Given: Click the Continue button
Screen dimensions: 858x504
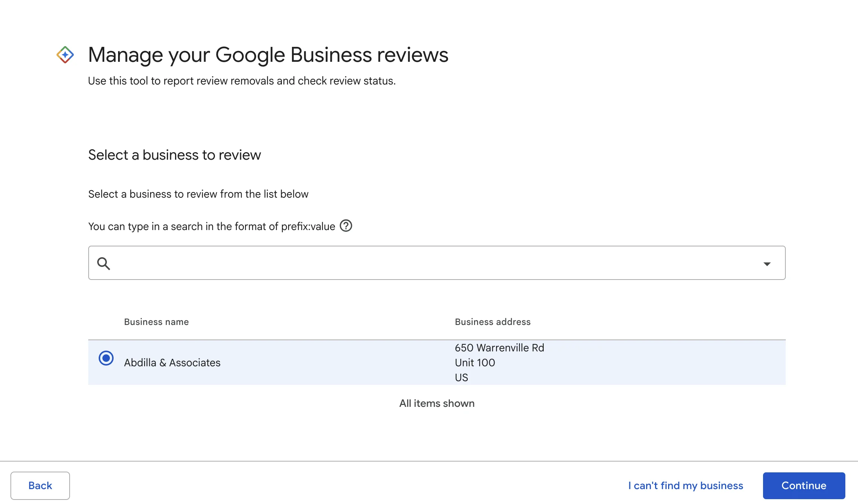Looking at the screenshot, I should coord(803,485).
